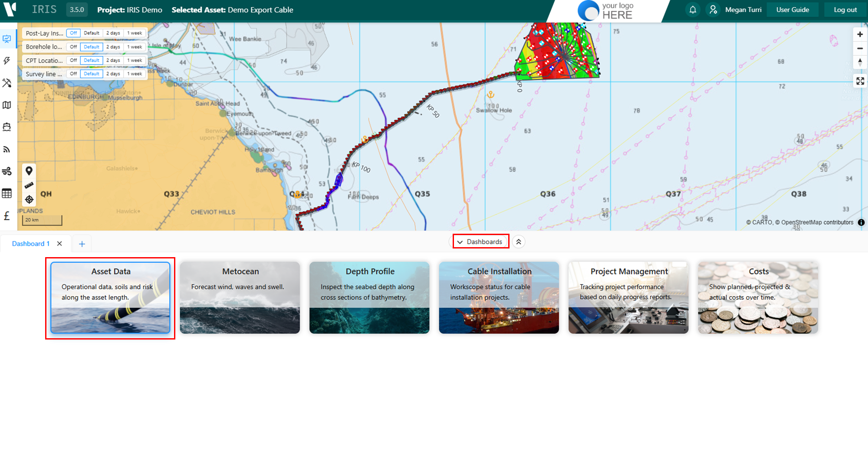The image size is (868, 454).
Task: Toggle fullscreen map view icon
Action: 860,81
